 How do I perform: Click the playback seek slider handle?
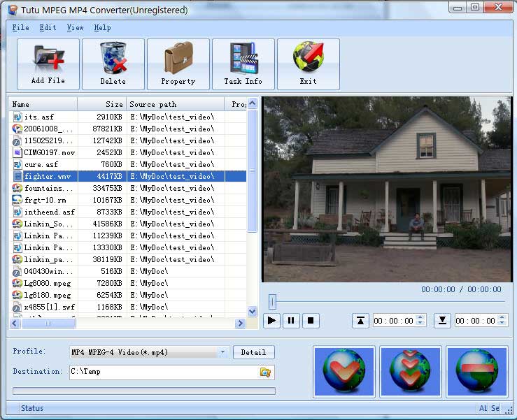point(272,301)
